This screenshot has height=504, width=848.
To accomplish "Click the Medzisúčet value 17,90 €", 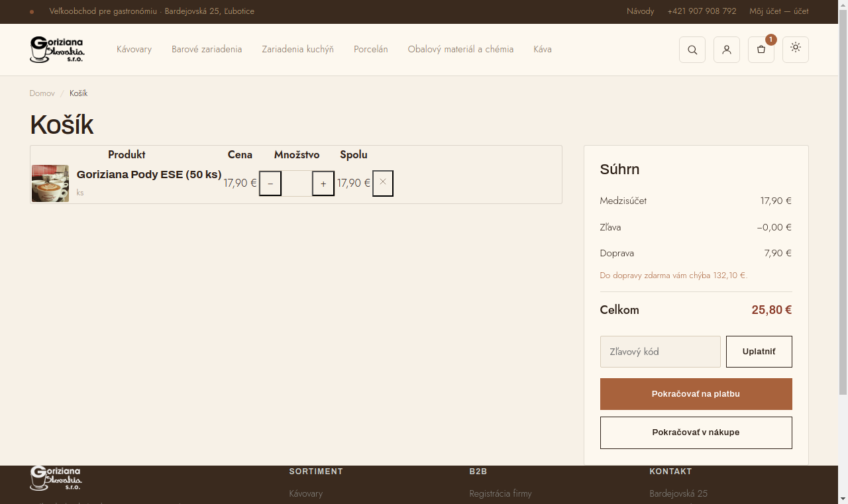I will coord(776,201).
